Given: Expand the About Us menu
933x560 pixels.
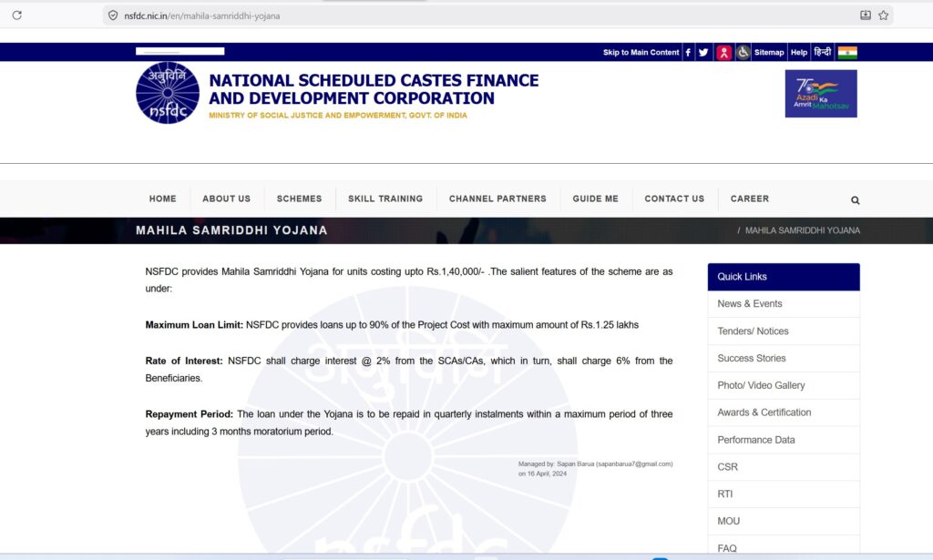Looking at the screenshot, I should (226, 199).
